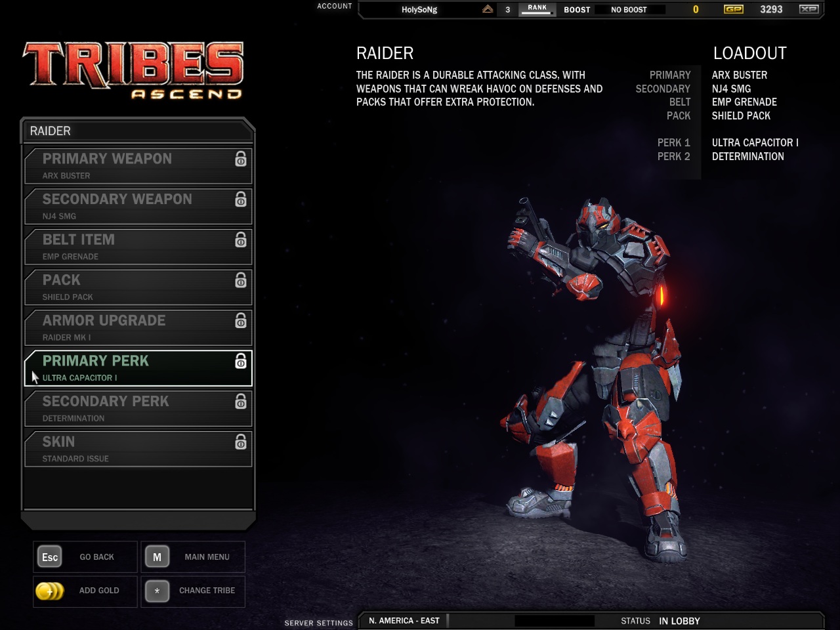Click the Change Tribe button
The image size is (840, 630).
tap(193, 591)
